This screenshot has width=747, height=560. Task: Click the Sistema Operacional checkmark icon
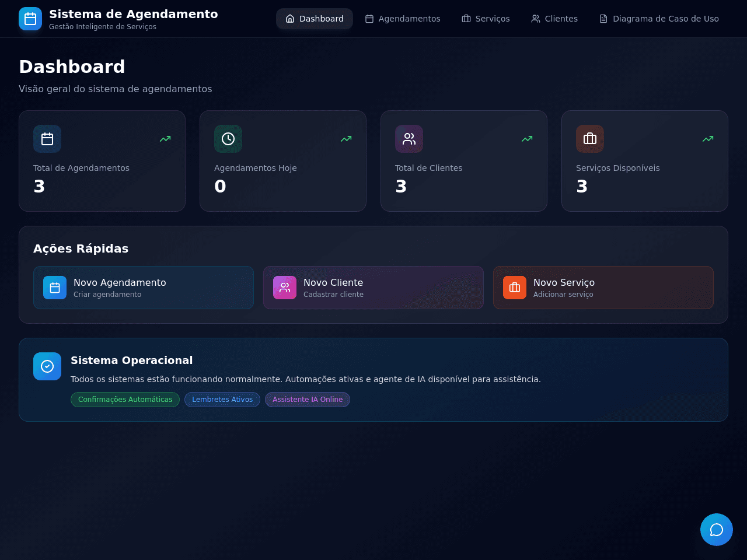[47, 366]
